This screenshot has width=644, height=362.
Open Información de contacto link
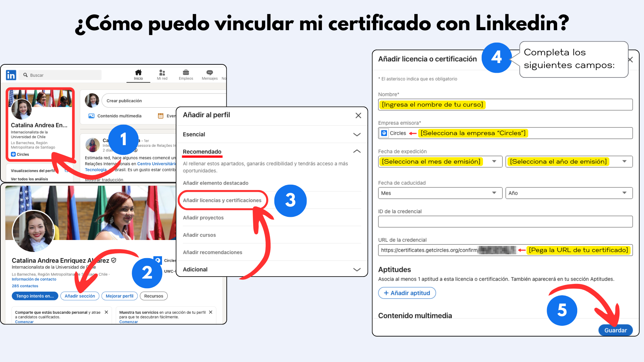click(x=34, y=279)
